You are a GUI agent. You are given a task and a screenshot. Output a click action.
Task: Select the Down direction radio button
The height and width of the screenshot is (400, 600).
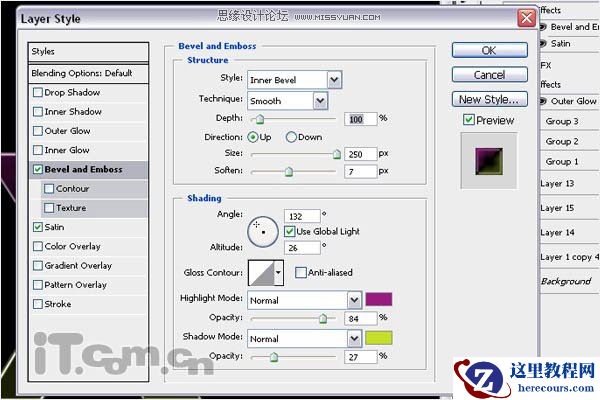[291, 137]
